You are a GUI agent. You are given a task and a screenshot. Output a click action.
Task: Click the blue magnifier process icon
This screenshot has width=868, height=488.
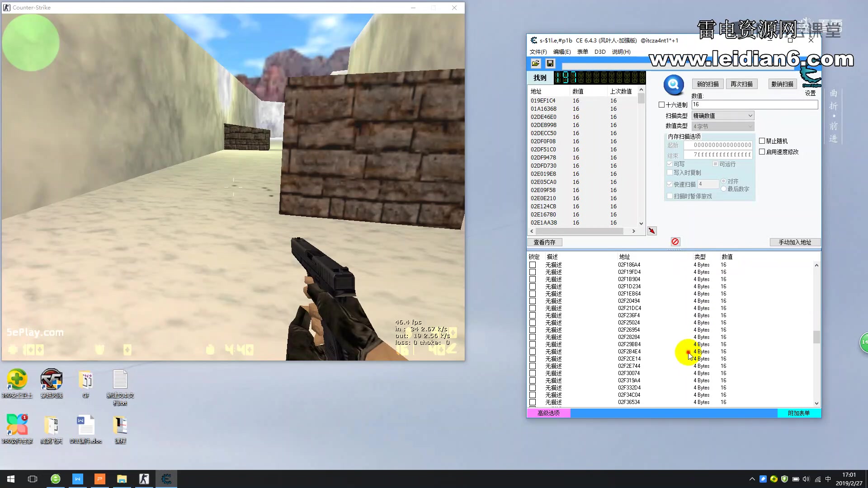coord(674,84)
